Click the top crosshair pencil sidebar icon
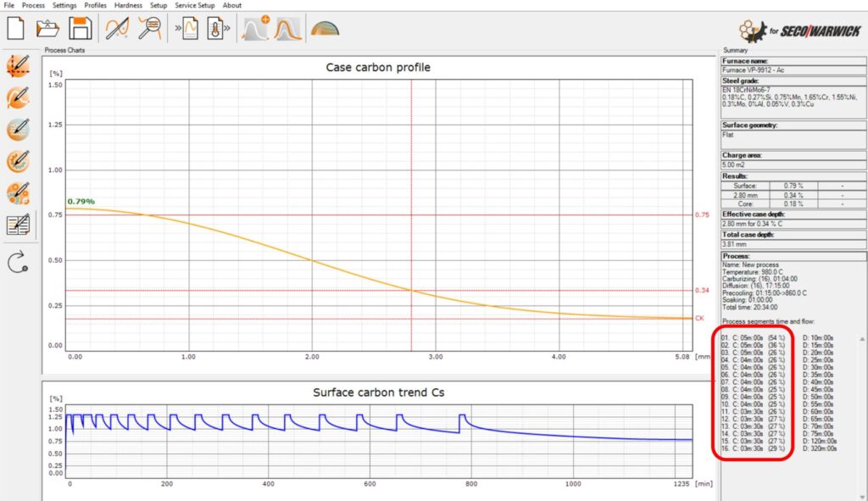 point(18,66)
